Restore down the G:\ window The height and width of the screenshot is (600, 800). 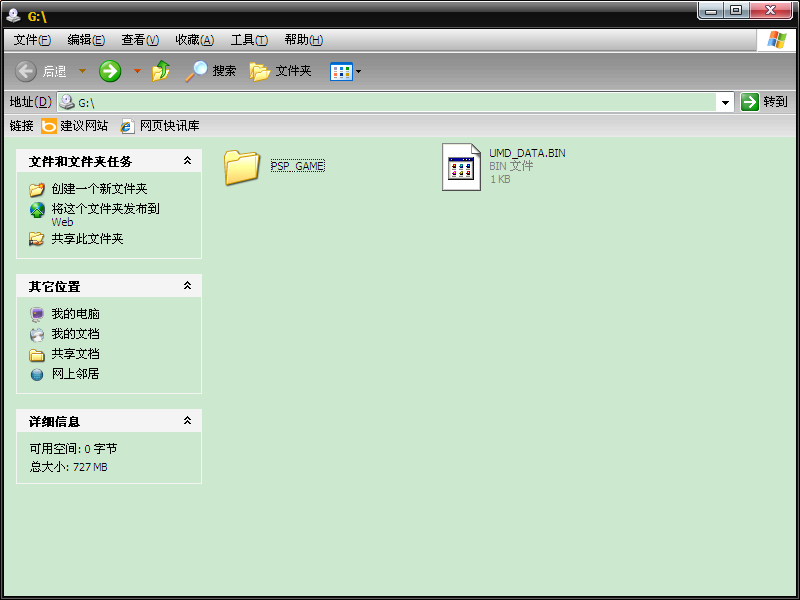click(x=736, y=10)
